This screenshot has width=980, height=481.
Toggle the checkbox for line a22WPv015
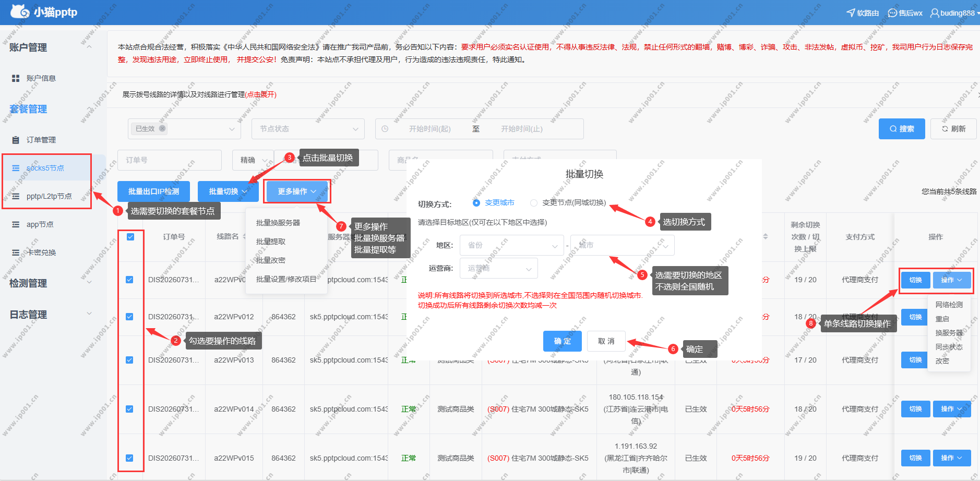129,458
